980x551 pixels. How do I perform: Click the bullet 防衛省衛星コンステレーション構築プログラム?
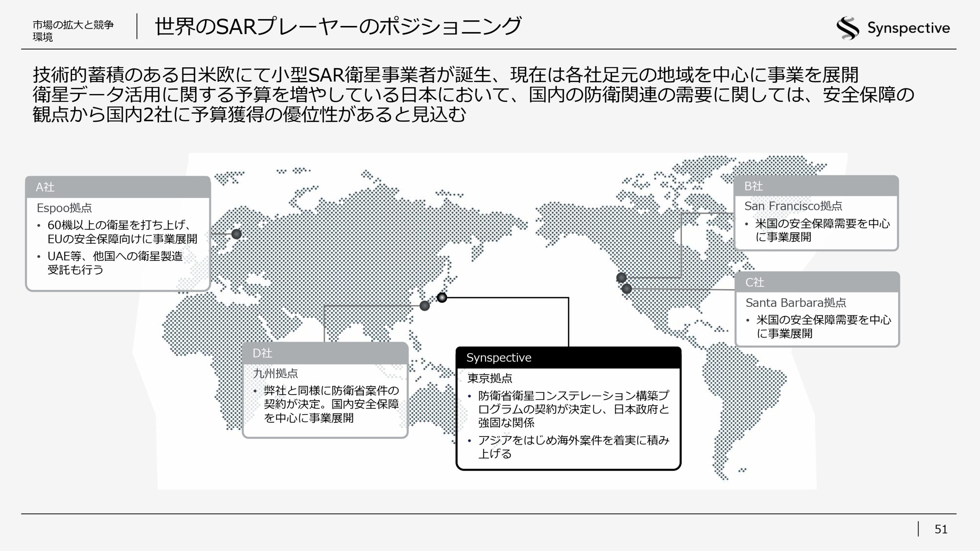tap(569, 409)
